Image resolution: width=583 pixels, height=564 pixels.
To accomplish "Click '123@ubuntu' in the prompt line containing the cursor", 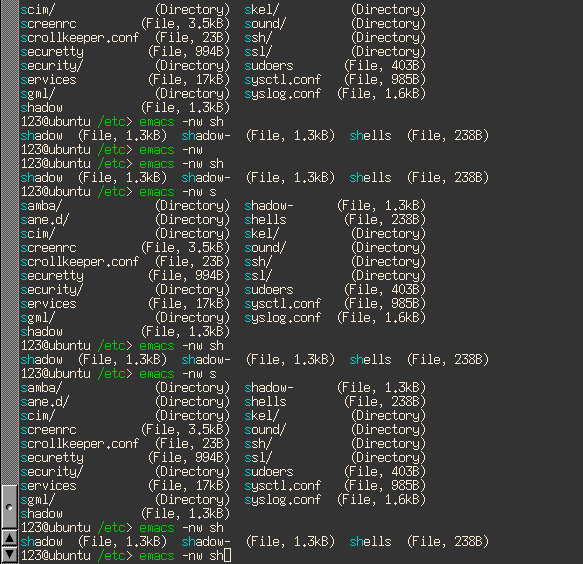I will 56,555.
